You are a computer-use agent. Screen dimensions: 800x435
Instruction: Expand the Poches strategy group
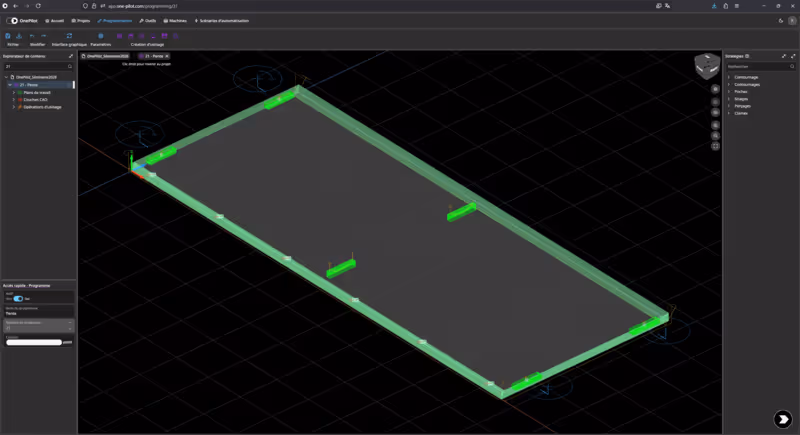(729, 92)
